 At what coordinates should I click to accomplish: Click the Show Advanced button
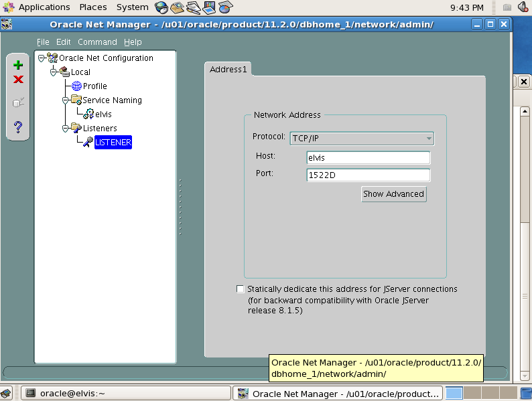[394, 194]
